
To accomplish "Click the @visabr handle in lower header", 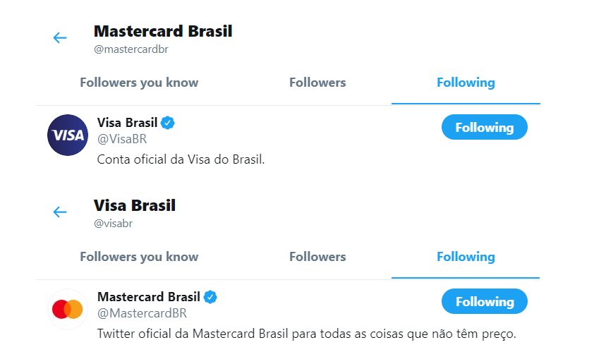I will [x=114, y=224].
